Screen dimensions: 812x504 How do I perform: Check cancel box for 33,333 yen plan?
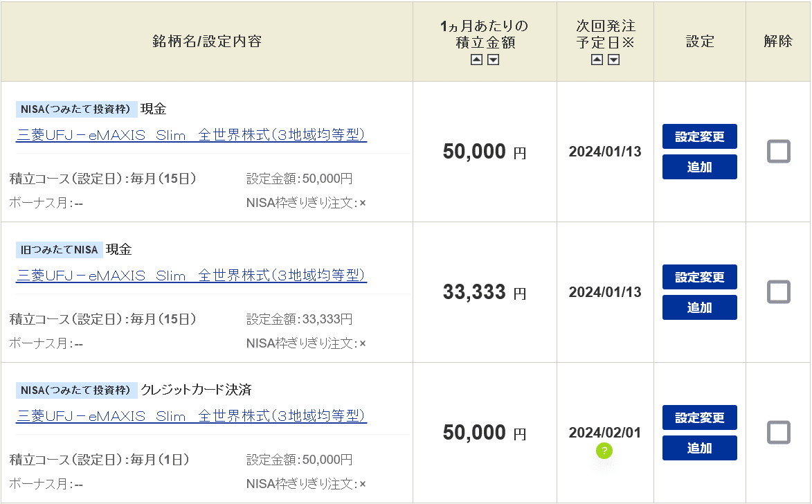(x=778, y=291)
